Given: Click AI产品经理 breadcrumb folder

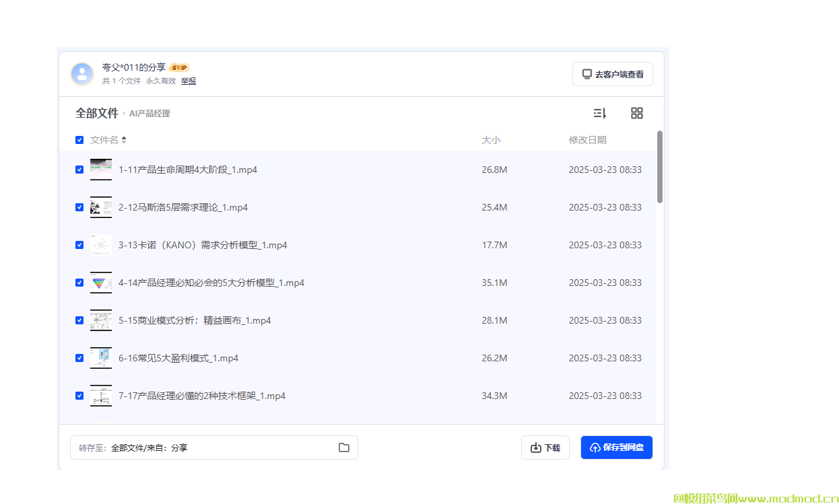Looking at the screenshot, I should coord(149,114).
